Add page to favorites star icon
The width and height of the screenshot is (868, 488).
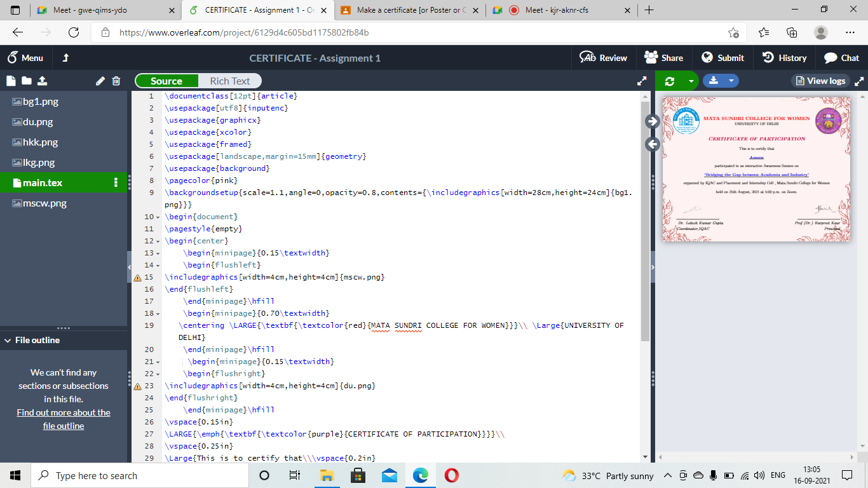[733, 32]
